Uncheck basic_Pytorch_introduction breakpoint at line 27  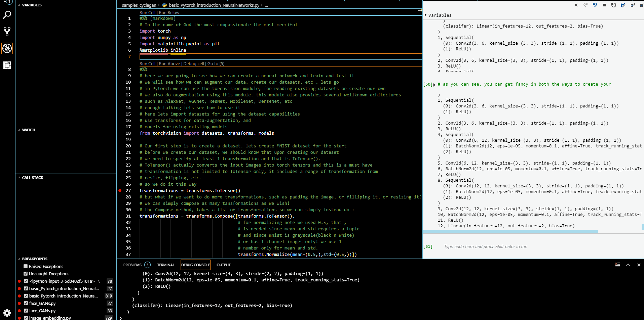(x=26, y=288)
